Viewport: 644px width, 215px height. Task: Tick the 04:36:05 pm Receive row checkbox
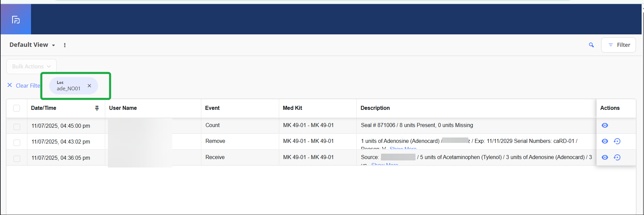pos(17,158)
